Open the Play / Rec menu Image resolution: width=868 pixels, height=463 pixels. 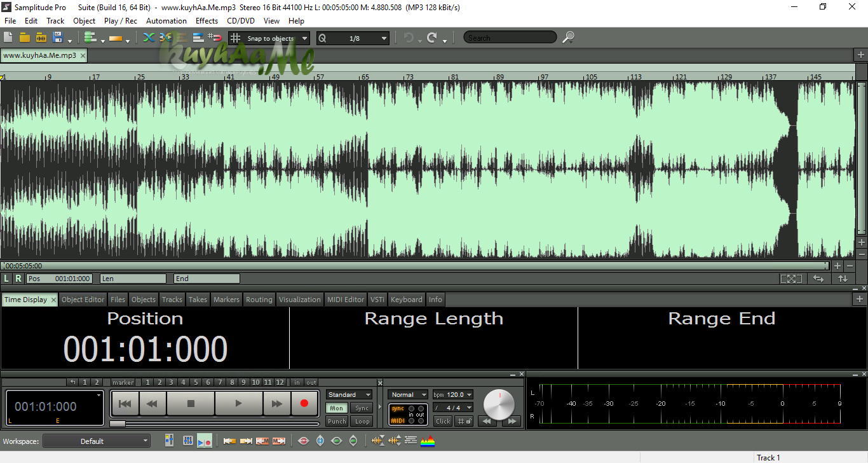pyautogui.click(x=121, y=21)
